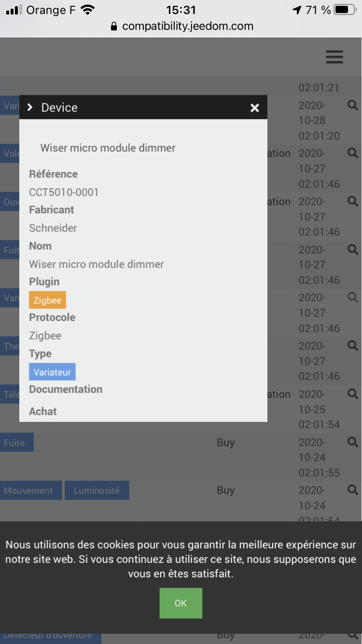The width and height of the screenshot is (362, 644).
Task: Click magnifier for 2020-10-24 Mouvement row
Action: point(353,490)
